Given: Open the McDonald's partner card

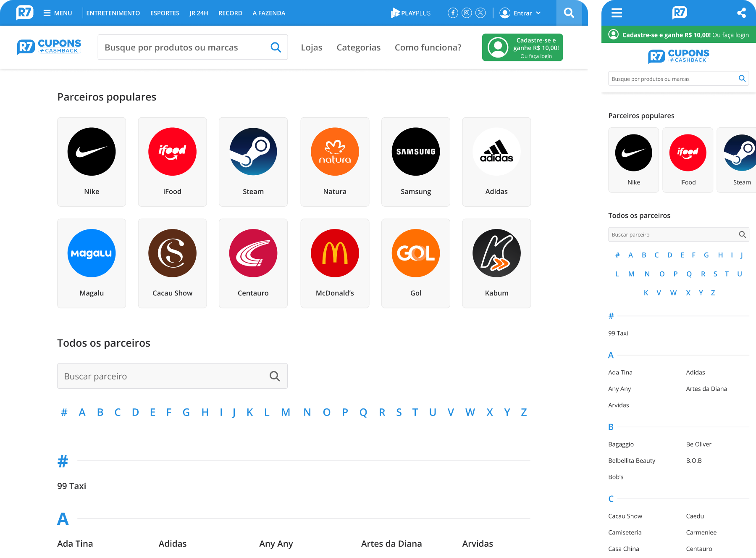Looking at the screenshot, I should [x=335, y=263].
